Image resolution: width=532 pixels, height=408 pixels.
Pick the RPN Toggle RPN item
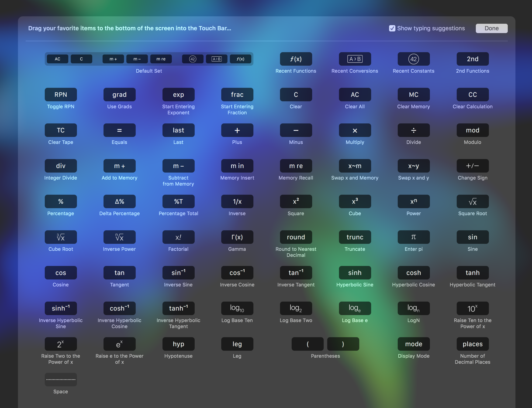click(61, 95)
